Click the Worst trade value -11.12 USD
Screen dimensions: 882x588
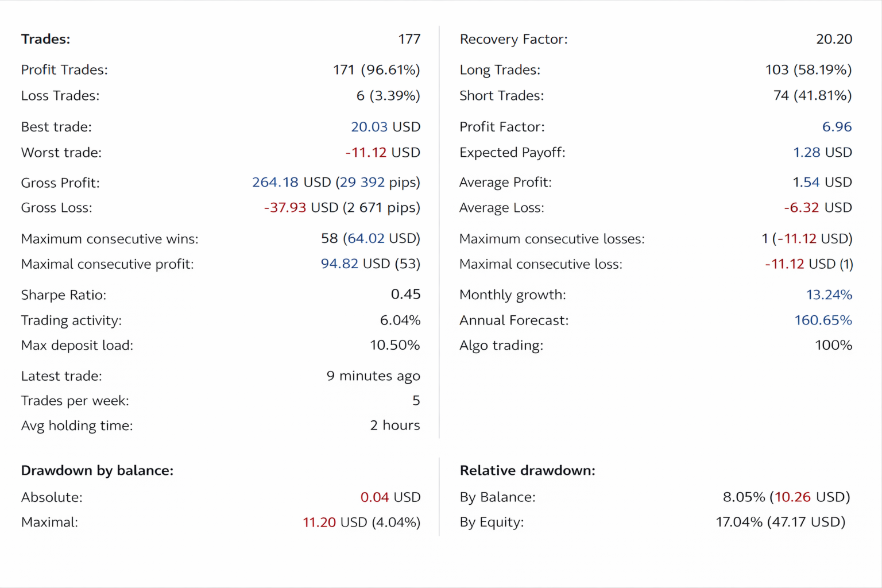click(382, 153)
